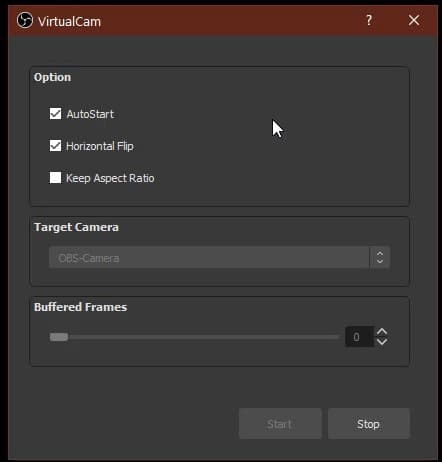
Task: Click the OBS logo in the title bar
Action: pos(25,21)
